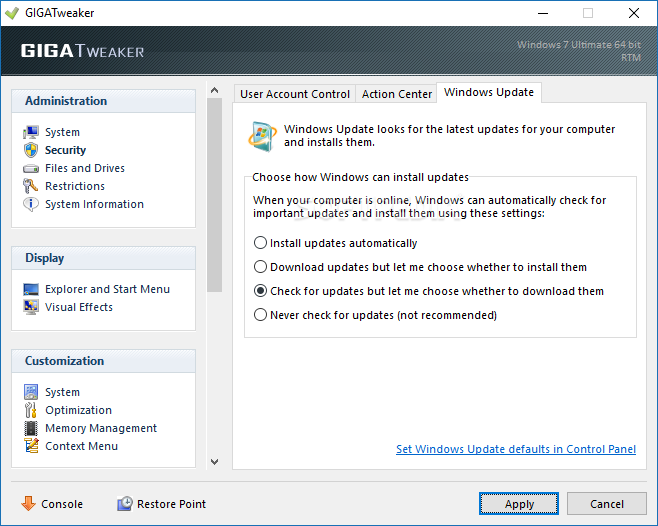Go to Explorer and Start Menu
Viewport: 658px width, 526px height.
pyautogui.click(x=107, y=289)
